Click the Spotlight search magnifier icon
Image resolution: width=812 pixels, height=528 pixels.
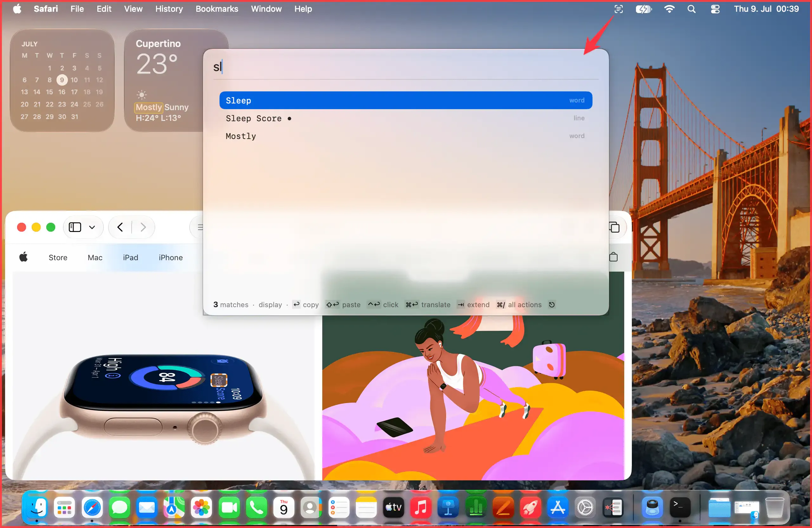pyautogui.click(x=691, y=9)
